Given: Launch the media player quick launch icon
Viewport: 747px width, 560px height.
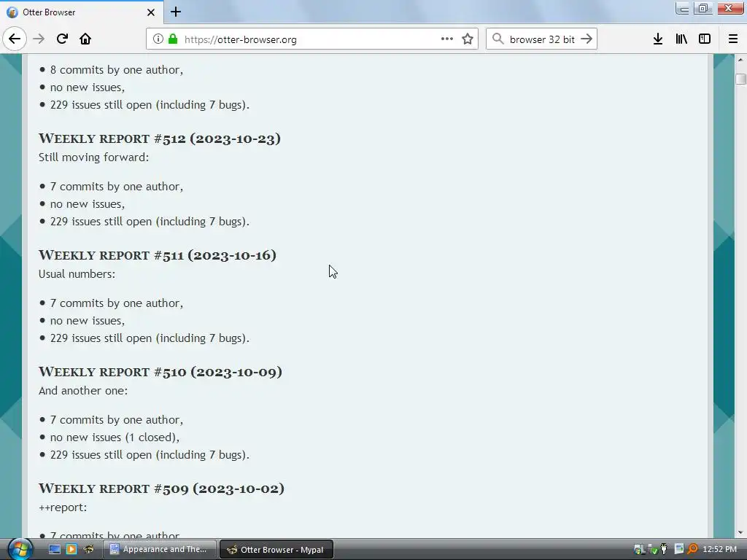Looking at the screenshot, I should click(x=71, y=550).
